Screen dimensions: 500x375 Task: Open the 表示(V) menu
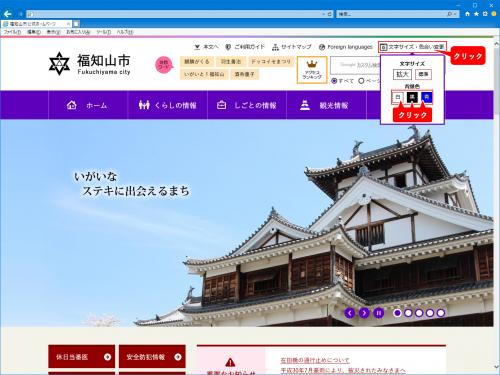click(x=53, y=32)
